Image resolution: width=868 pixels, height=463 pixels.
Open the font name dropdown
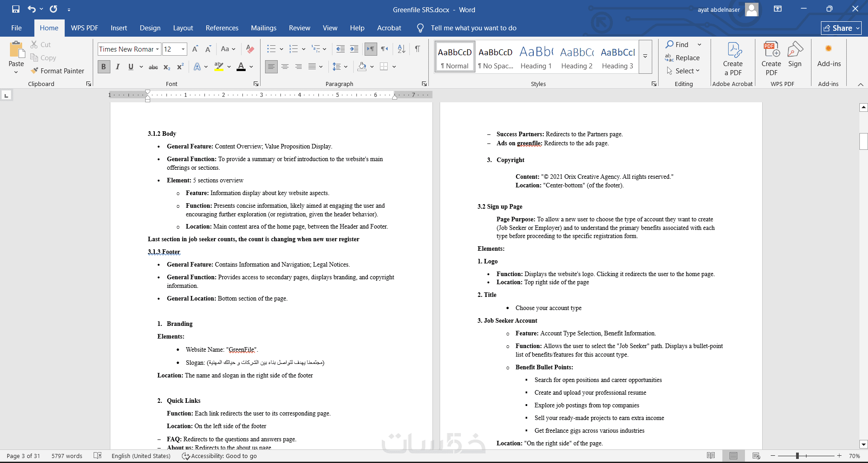pyautogui.click(x=157, y=49)
